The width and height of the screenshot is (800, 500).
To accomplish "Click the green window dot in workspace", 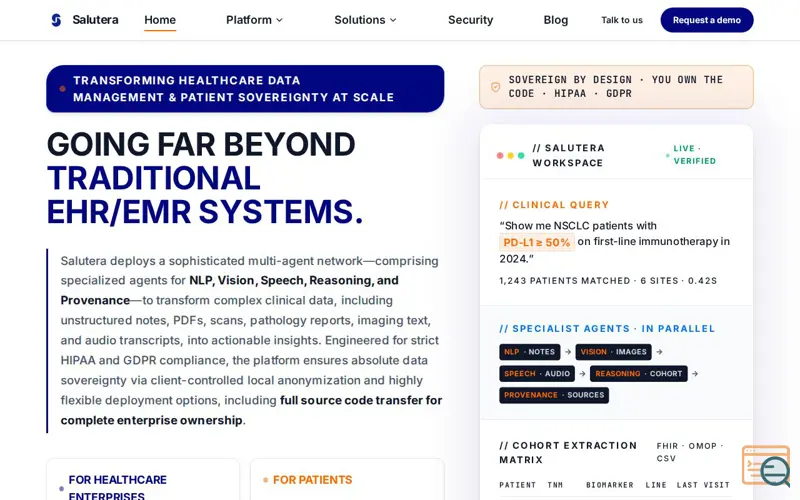I will (521, 156).
